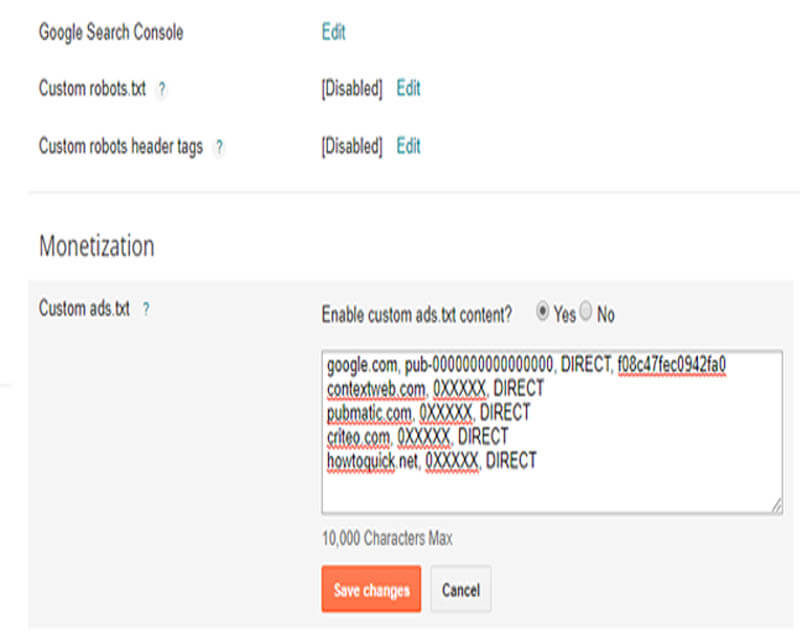Click the Disabled status beside Custom robots.txt

click(352, 88)
